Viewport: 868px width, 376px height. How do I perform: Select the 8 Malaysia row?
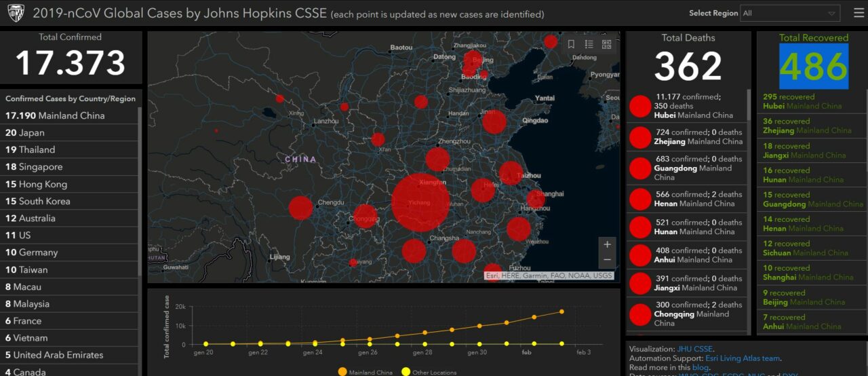click(69, 303)
